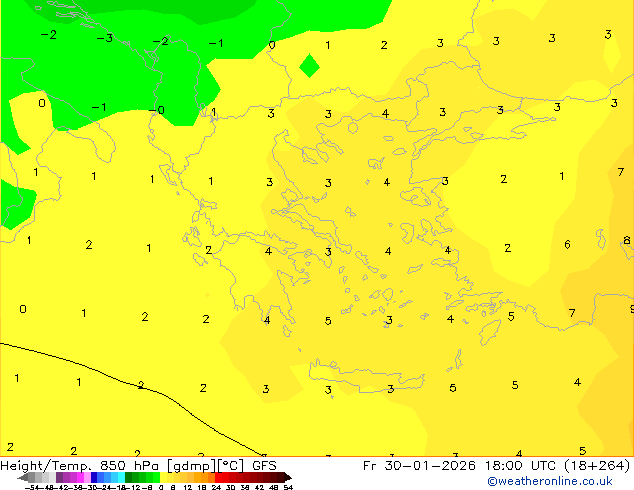Image resolution: width=634 pixels, height=490 pixels.
Task: Click the '-0' temperature value on the map
Action: pyautogui.click(x=156, y=110)
